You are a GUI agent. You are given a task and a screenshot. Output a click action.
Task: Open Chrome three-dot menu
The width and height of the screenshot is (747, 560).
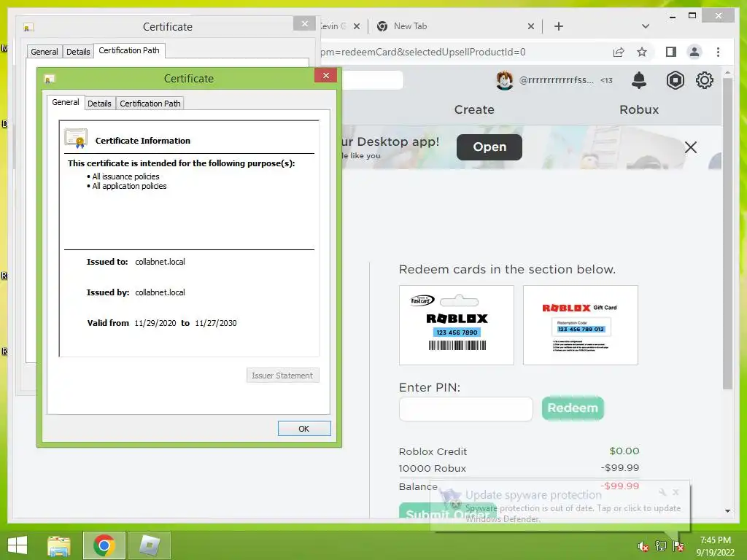click(718, 52)
